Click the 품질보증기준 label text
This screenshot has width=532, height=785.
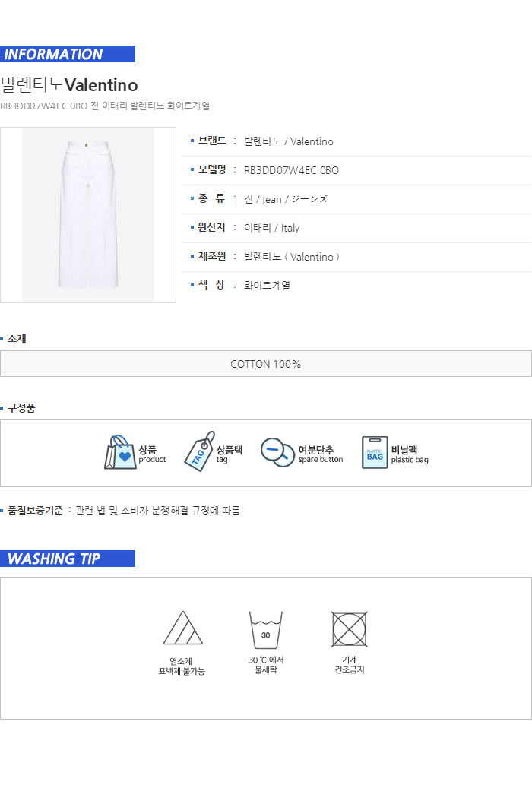pos(35,511)
